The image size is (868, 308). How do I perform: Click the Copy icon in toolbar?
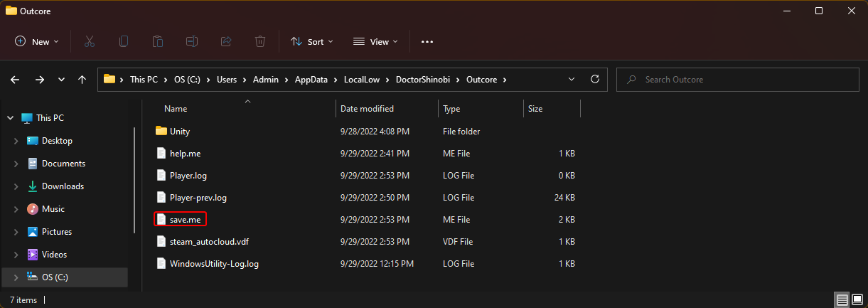[124, 41]
